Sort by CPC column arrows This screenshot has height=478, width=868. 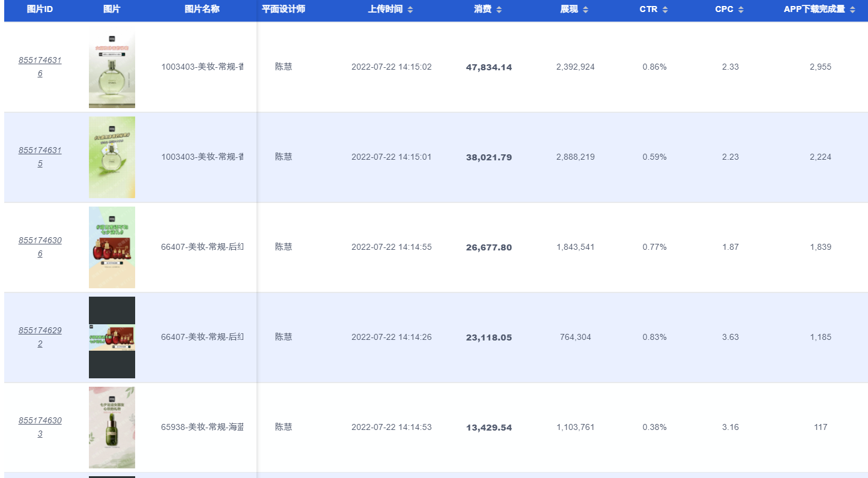click(x=741, y=10)
